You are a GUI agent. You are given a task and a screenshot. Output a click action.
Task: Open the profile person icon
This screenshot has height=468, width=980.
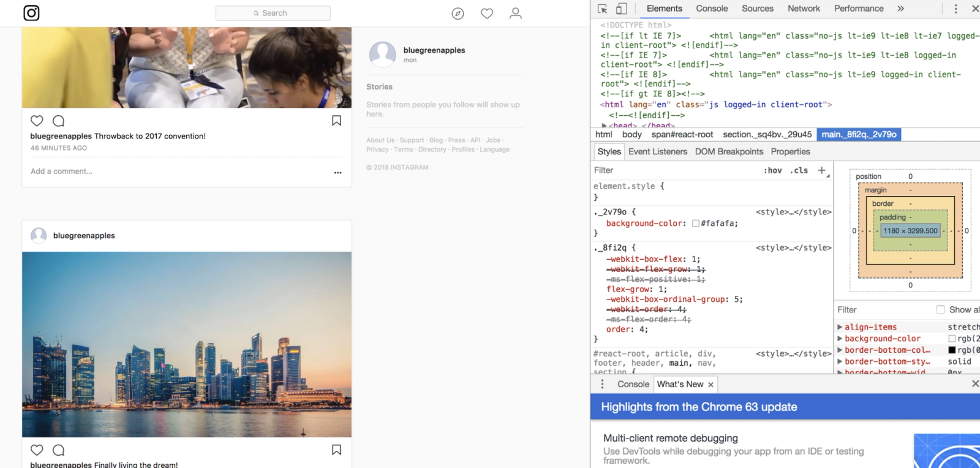pyautogui.click(x=516, y=13)
